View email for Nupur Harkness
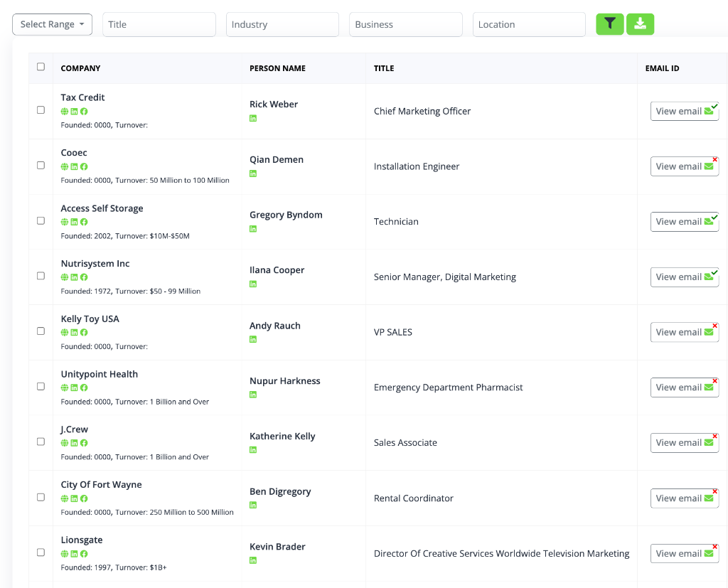 pos(685,387)
